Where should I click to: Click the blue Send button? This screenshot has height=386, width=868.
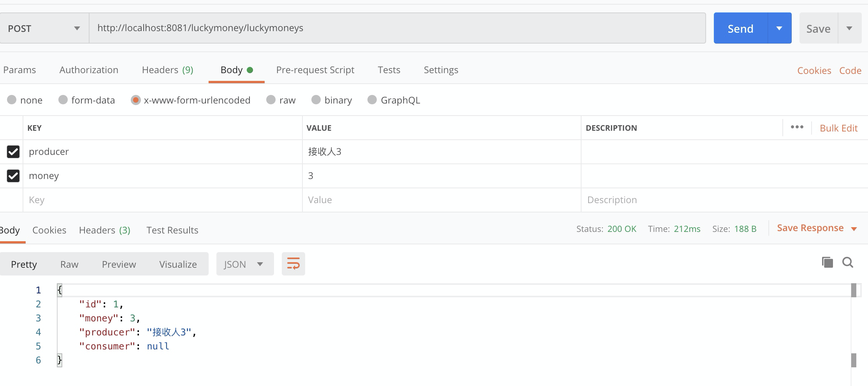740,28
